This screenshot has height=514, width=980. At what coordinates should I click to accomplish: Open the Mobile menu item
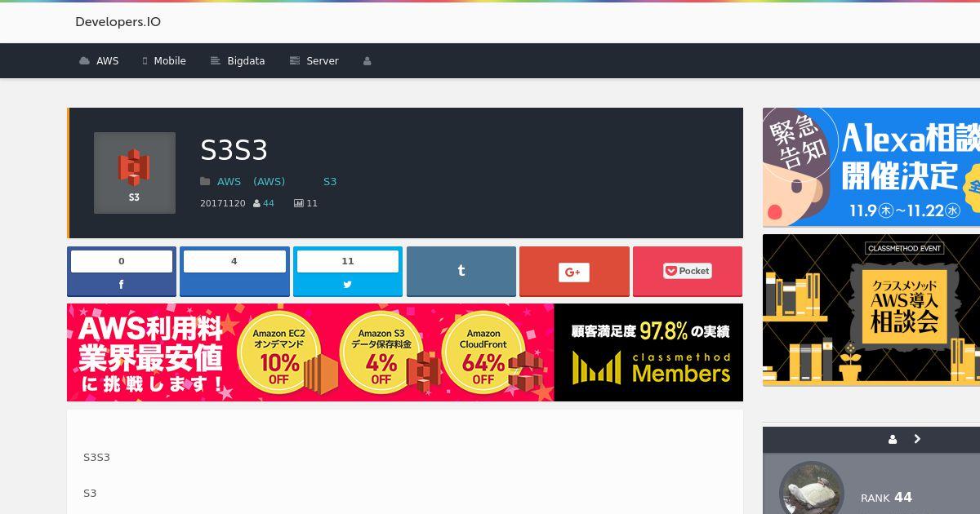tap(164, 61)
